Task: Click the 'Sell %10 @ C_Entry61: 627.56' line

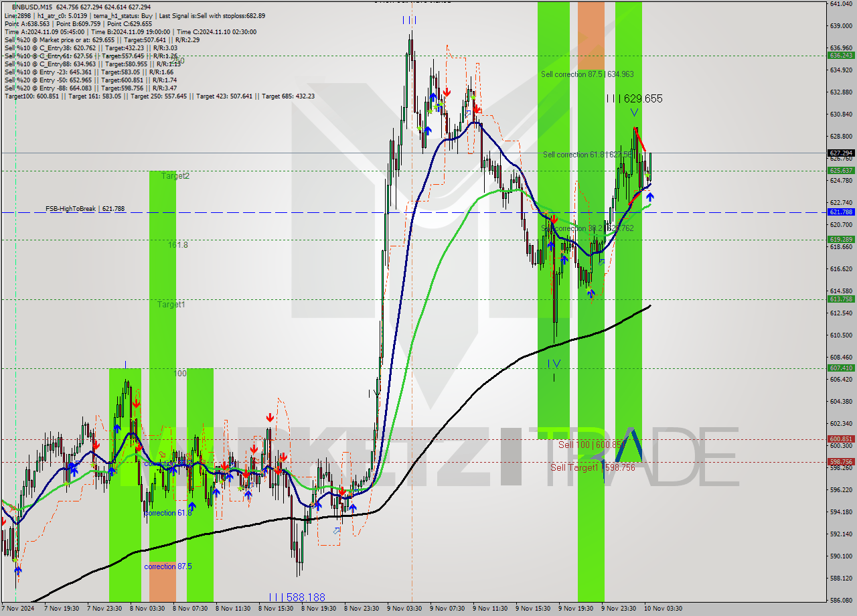Action: pyautogui.click(x=90, y=56)
